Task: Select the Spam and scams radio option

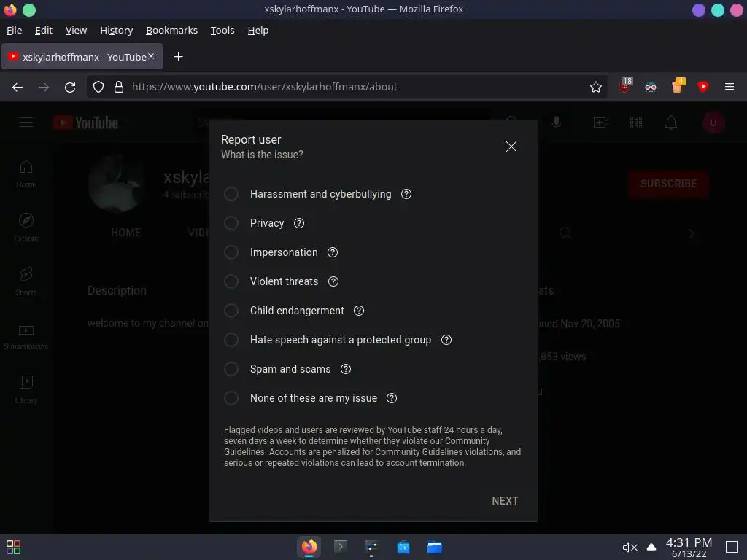Action: point(231,369)
